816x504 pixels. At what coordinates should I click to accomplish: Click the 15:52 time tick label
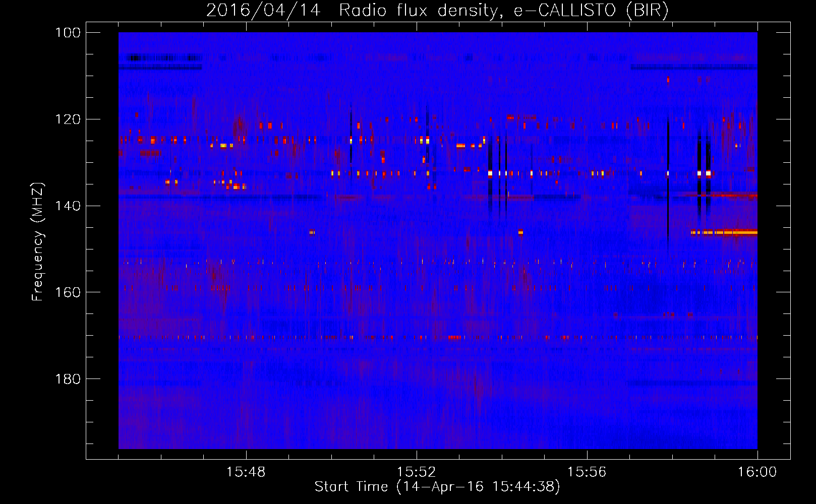[x=417, y=472]
